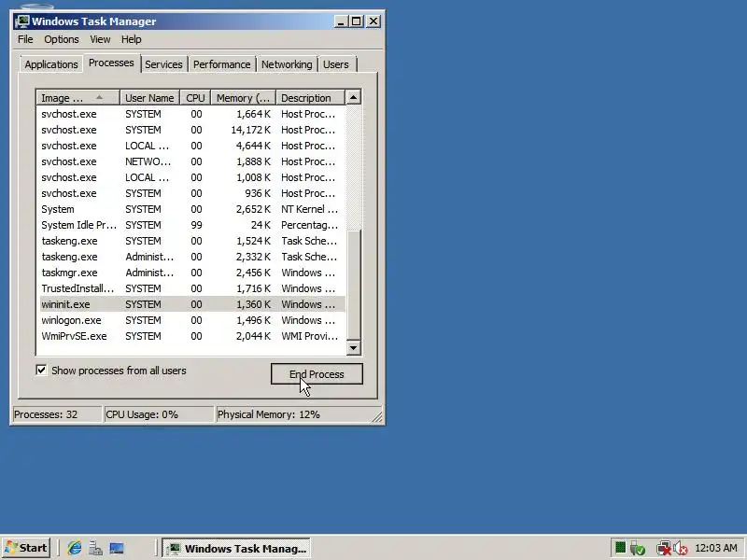Switch to the Applications tab
The height and width of the screenshot is (560, 747).
(51, 64)
